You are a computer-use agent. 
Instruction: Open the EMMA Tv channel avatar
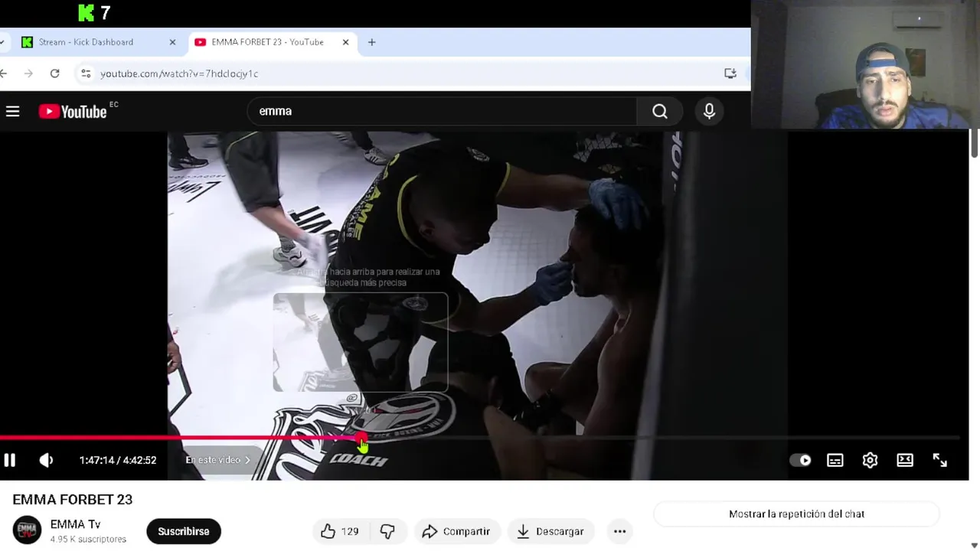click(27, 530)
